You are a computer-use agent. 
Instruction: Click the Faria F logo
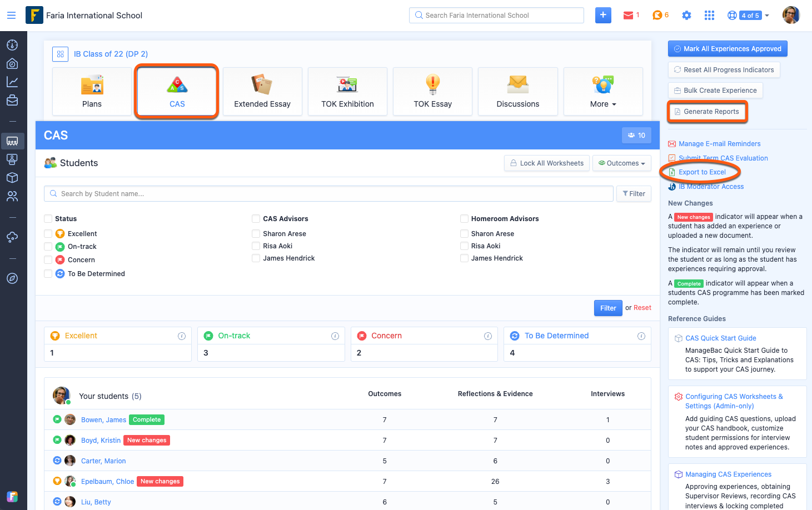34,15
